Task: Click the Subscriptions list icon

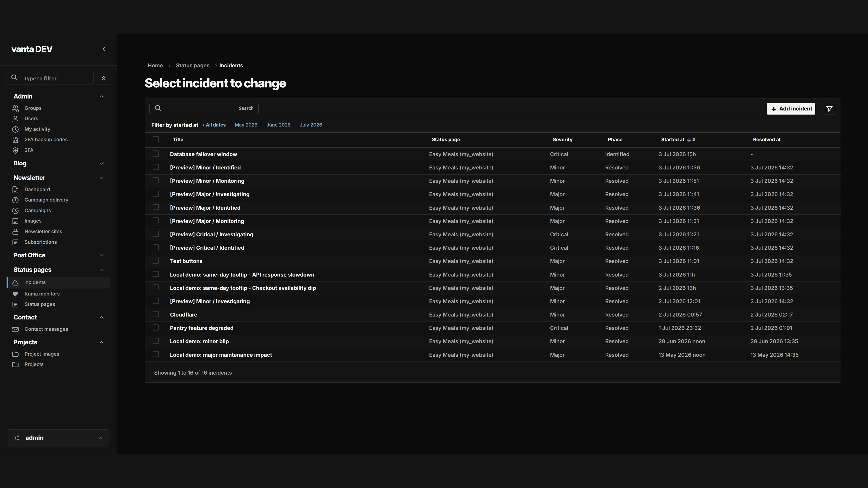Action: [x=16, y=242]
